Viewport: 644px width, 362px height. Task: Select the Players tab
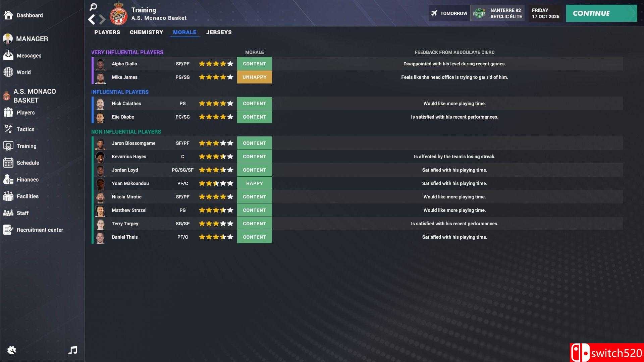[x=107, y=32]
